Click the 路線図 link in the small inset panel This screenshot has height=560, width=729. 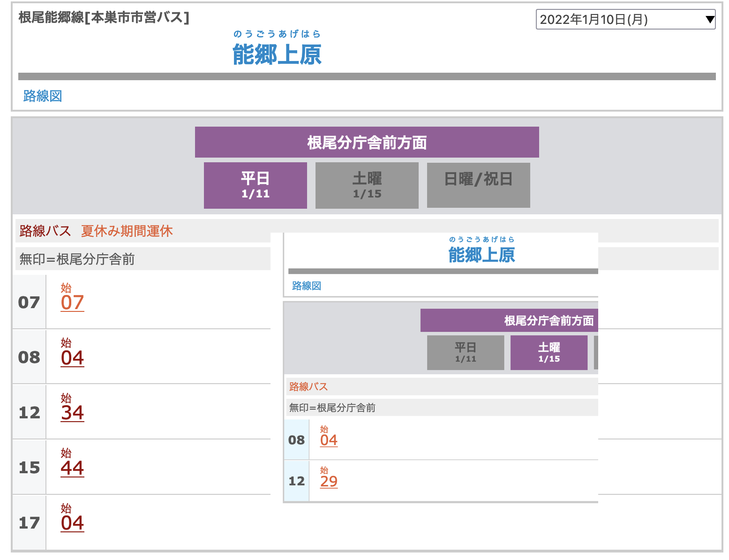click(307, 286)
